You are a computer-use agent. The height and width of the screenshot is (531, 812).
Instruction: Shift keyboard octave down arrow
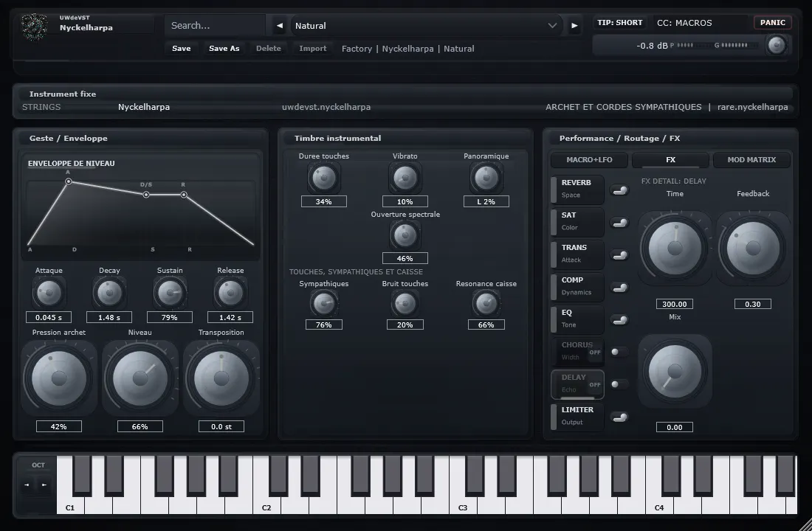27,485
